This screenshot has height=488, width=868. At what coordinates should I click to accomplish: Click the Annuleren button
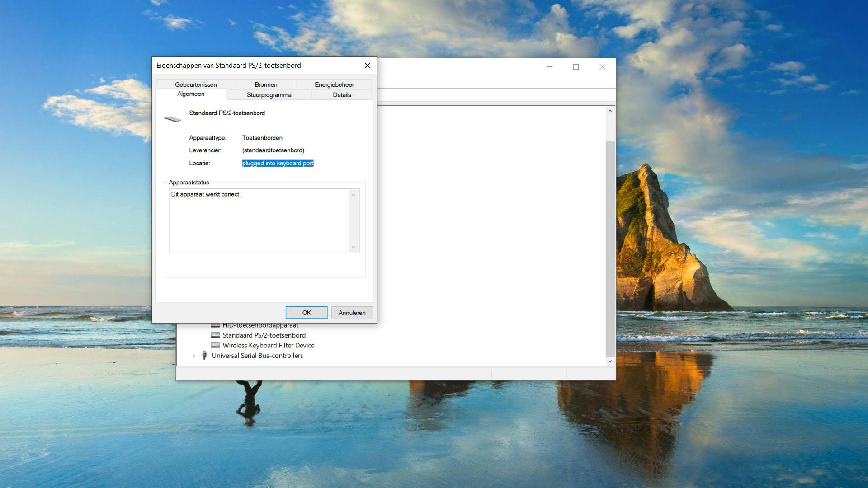click(x=352, y=313)
